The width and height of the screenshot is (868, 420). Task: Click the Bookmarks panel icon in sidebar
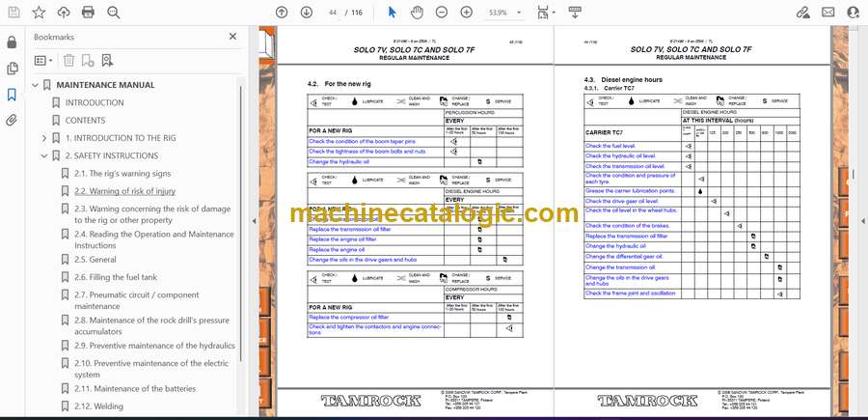point(12,95)
